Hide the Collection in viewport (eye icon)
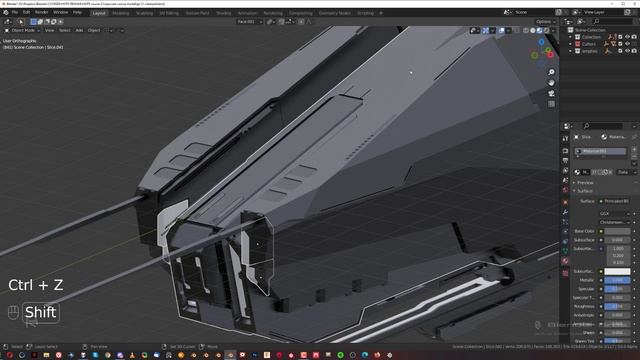Viewport: 640px width, 360px height. coord(627,37)
